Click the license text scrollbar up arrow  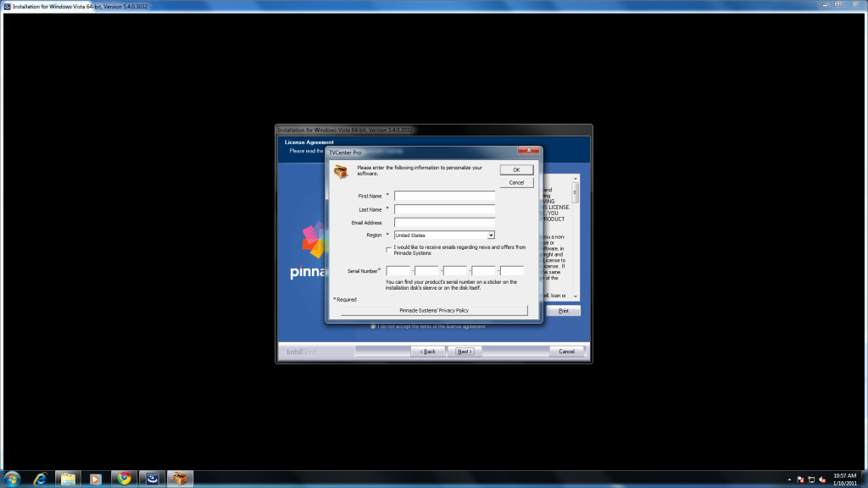click(x=576, y=179)
